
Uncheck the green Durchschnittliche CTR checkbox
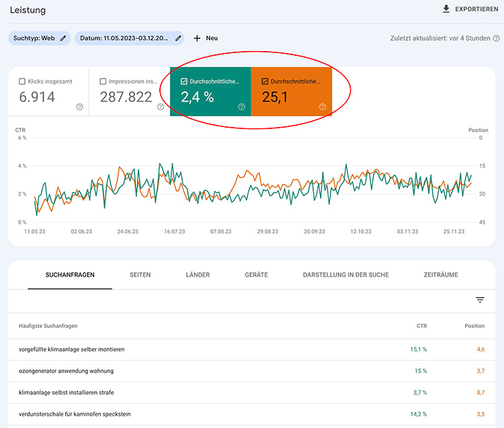184,81
